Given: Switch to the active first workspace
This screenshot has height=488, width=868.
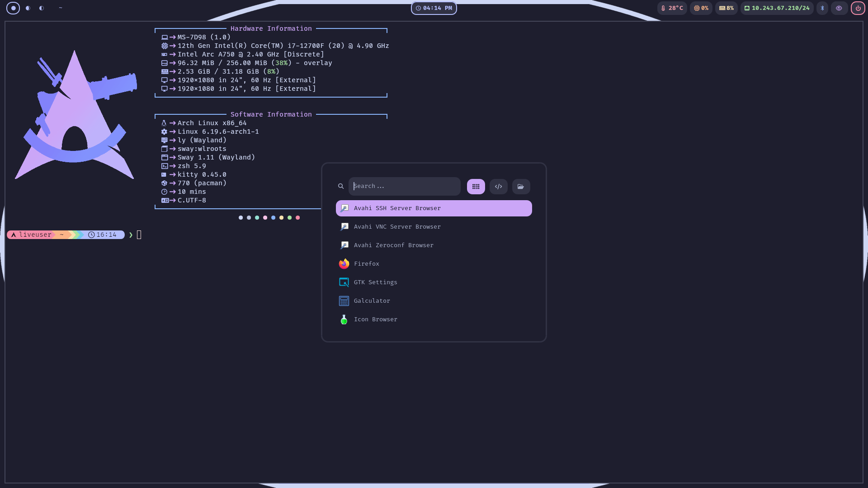Looking at the screenshot, I should tap(13, 8).
